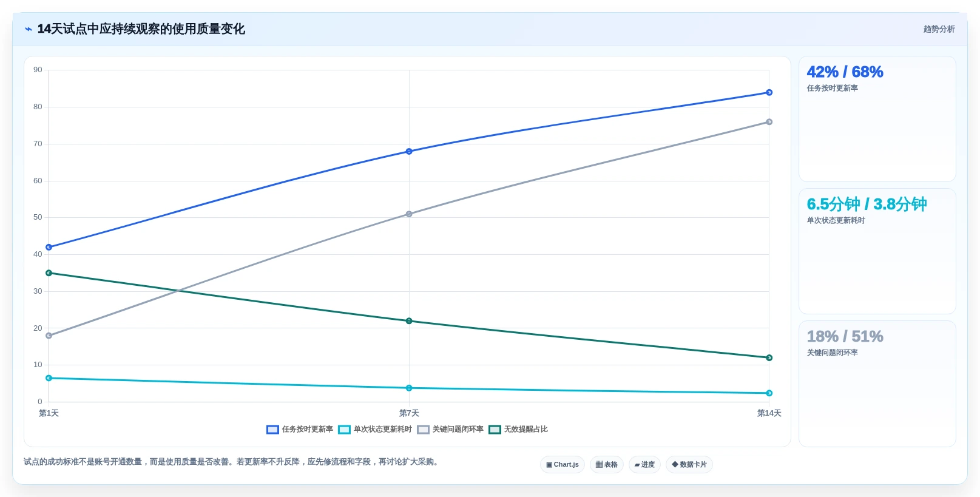
Task: Select 关键问题闭环率 data point at 第14天
Action: tap(769, 122)
